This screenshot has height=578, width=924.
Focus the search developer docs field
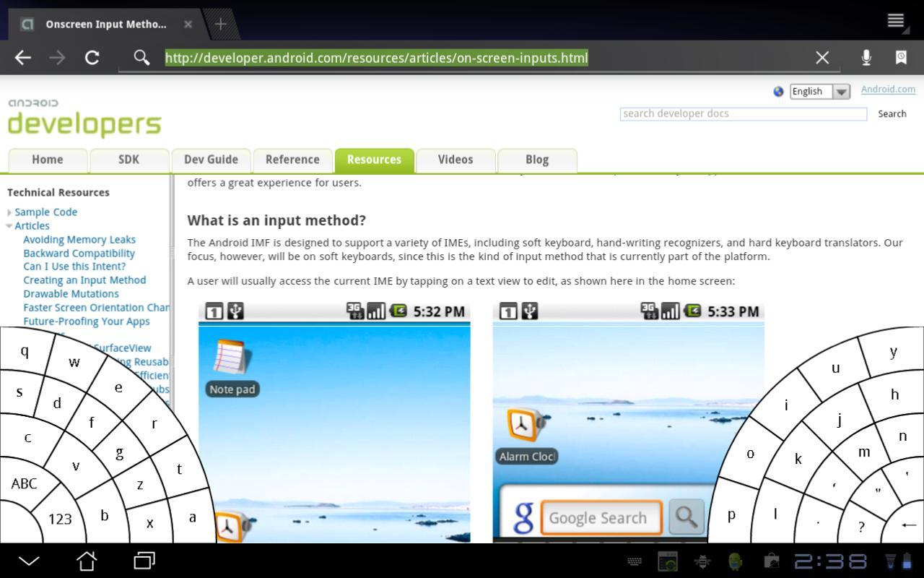pyautogui.click(x=743, y=114)
